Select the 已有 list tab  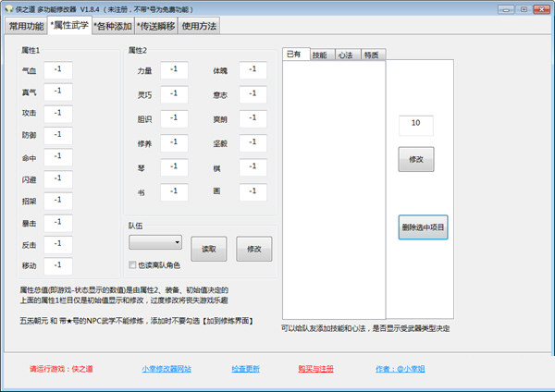[x=296, y=55]
